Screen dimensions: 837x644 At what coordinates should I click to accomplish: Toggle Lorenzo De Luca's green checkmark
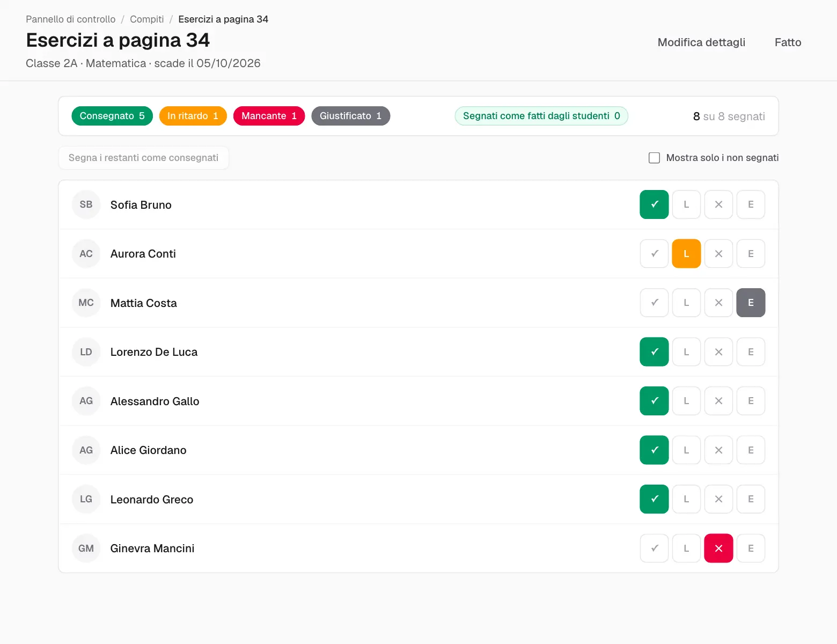click(x=654, y=352)
